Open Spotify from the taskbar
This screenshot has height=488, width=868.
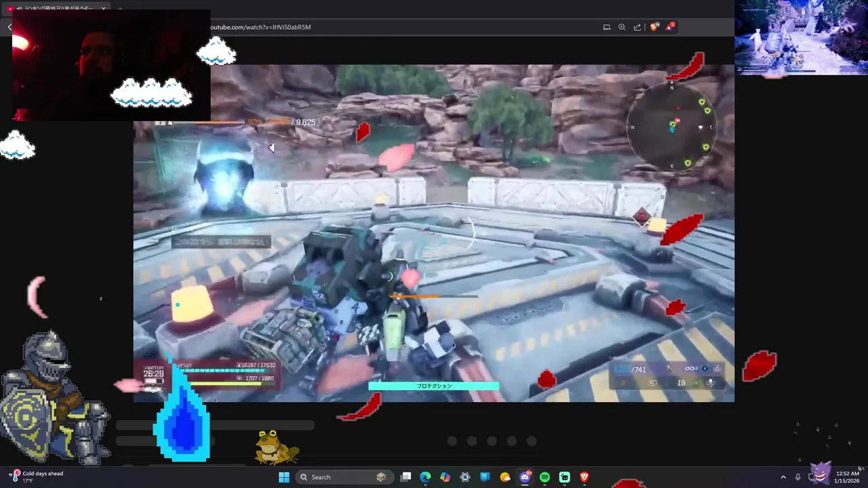pos(545,477)
